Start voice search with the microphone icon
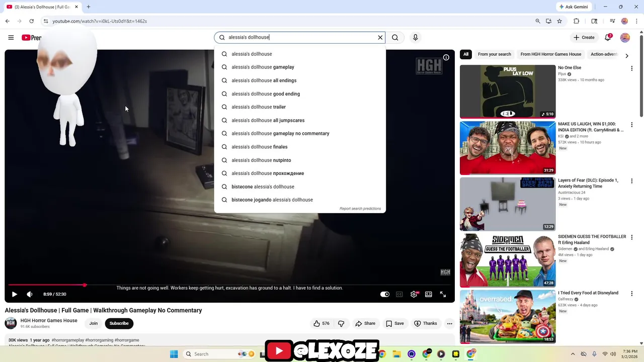 click(x=415, y=37)
